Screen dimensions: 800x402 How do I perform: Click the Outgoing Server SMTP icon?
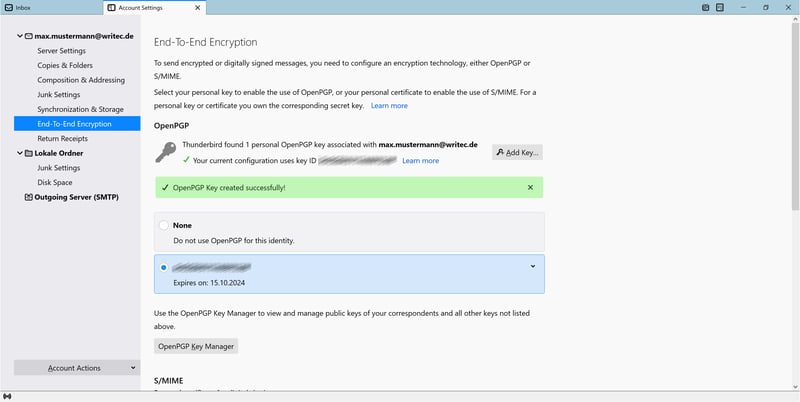[29, 197]
